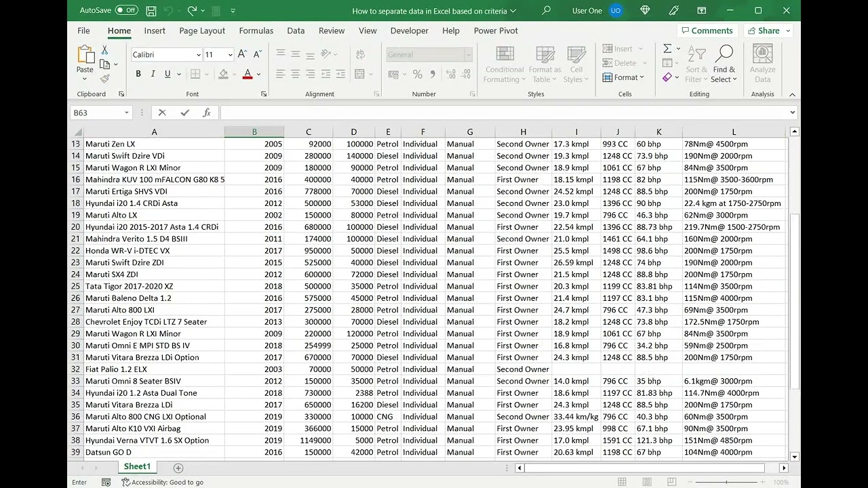Toggle Underline formatting
The height and width of the screenshot is (488, 868).
coord(167,74)
